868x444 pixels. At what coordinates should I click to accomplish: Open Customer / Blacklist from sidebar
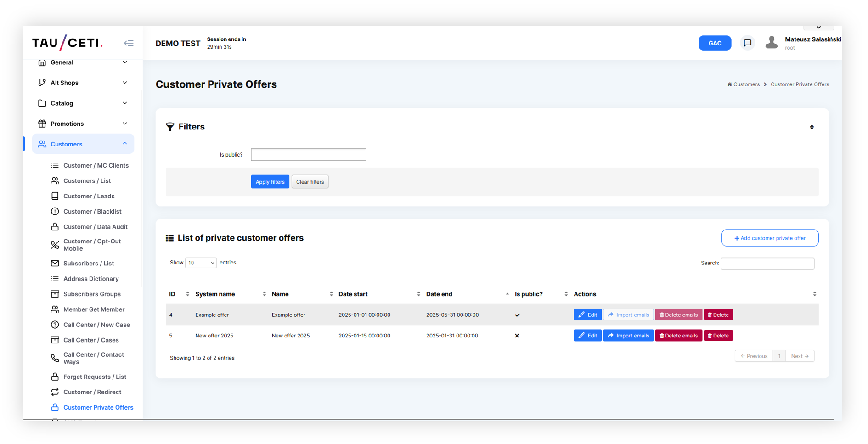pos(92,212)
